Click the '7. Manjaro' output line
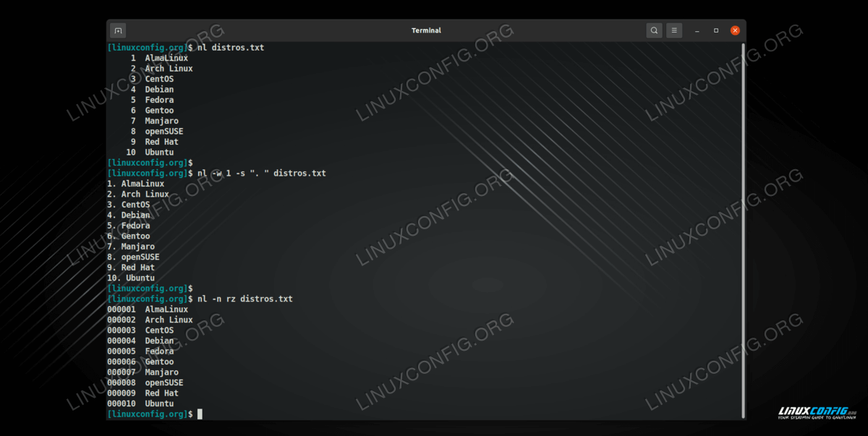The image size is (868, 436). tap(131, 247)
